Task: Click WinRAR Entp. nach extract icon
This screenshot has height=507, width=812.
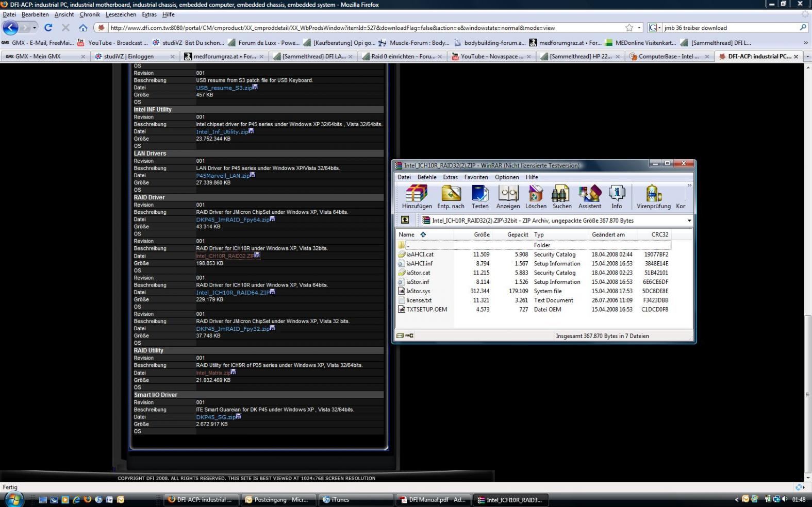Action: 451,197
